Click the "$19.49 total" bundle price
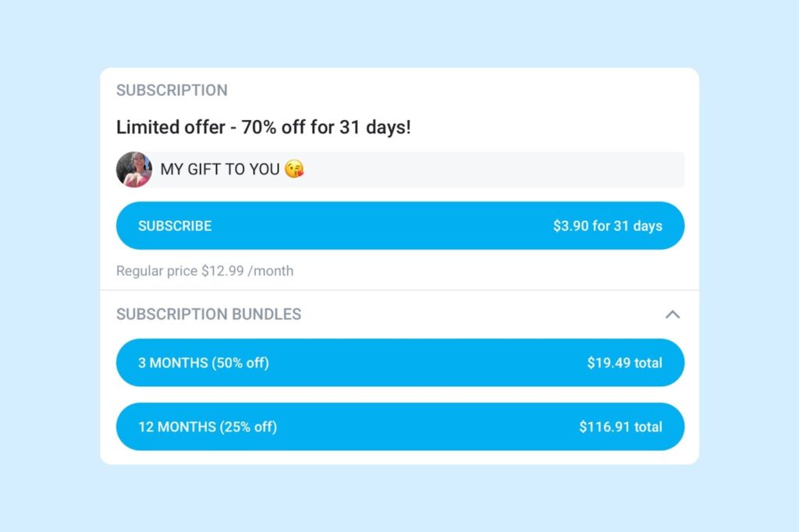 tap(624, 363)
